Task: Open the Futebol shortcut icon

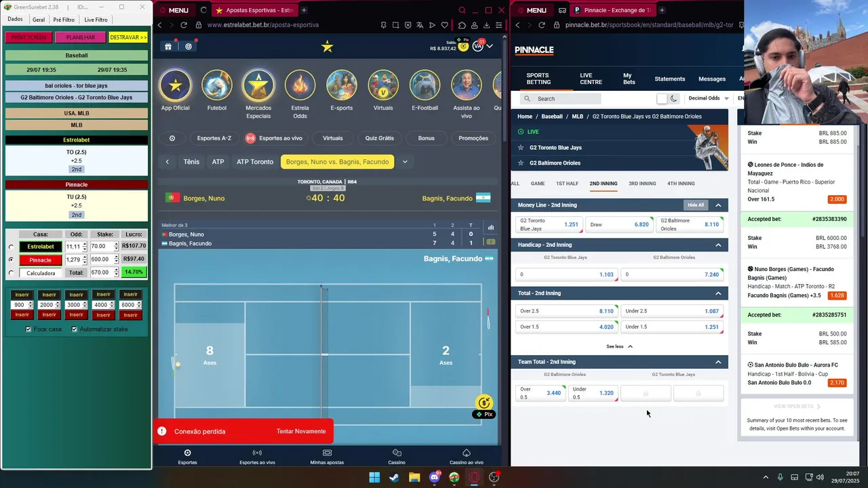Action: (217, 85)
